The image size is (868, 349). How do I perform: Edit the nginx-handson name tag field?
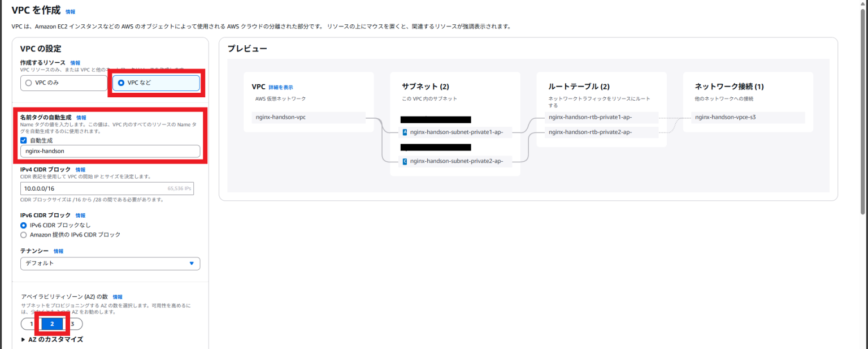(110, 151)
